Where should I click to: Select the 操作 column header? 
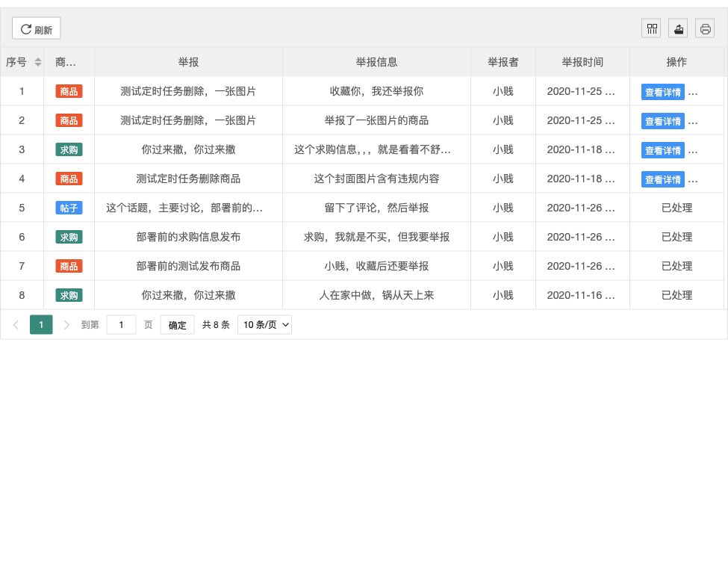point(676,62)
